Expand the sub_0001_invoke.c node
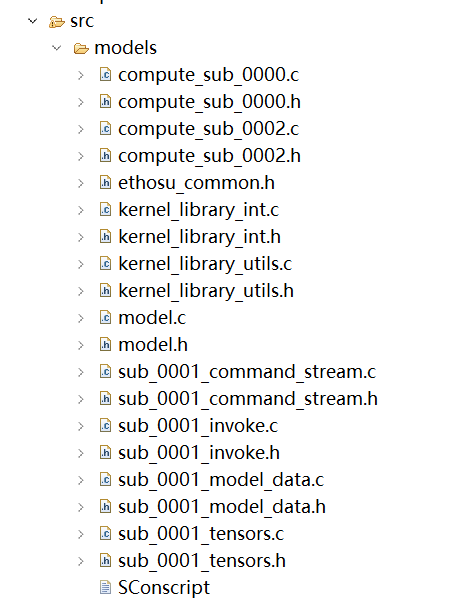Viewport: 468px width, 606px height. (81, 426)
